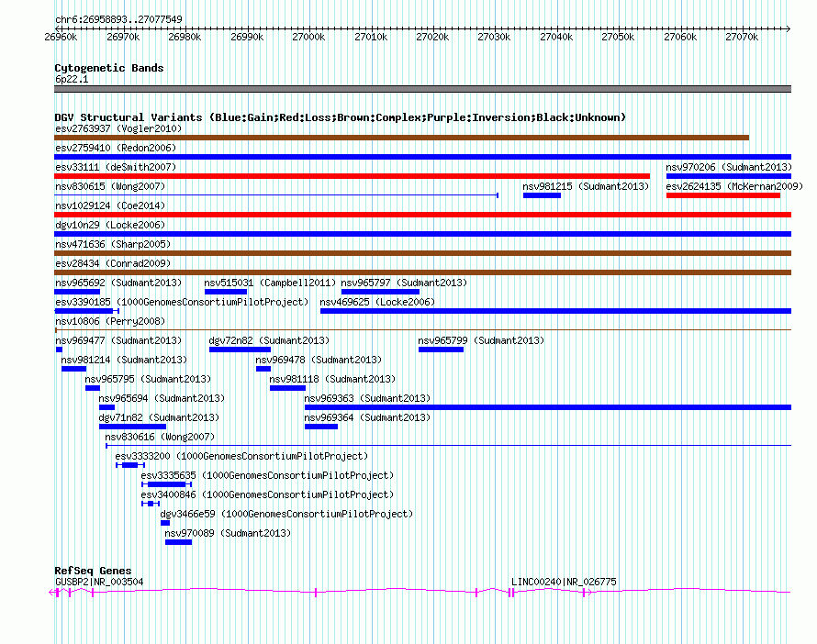
Task: Click the nsv830616 (Wong2007) label
Action: (160, 437)
